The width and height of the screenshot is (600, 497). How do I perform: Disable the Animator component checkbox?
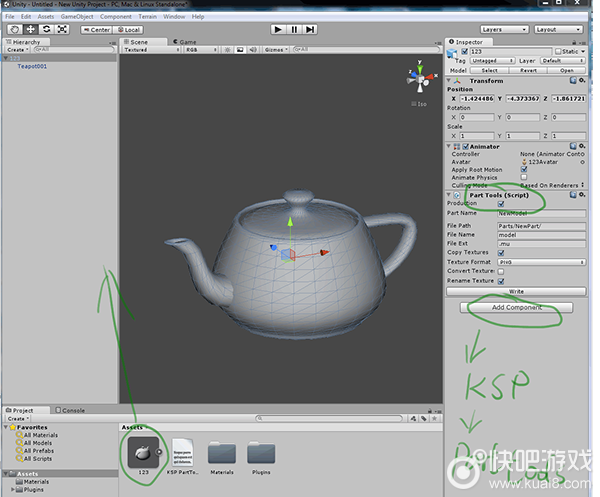(466, 147)
